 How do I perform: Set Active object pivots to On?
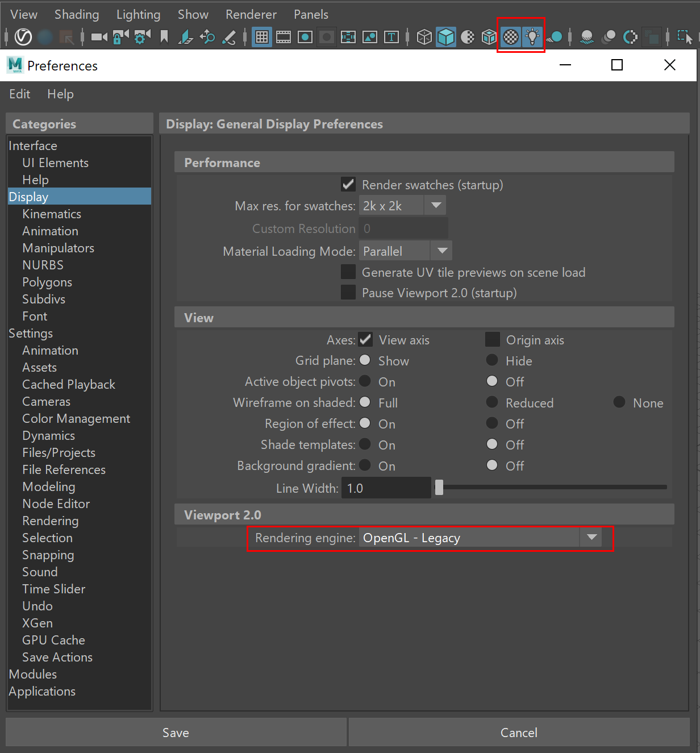tap(365, 381)
